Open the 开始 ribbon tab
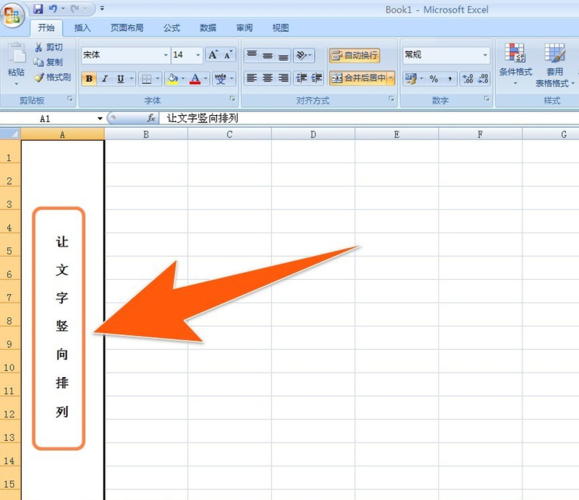 coord(46,28)
